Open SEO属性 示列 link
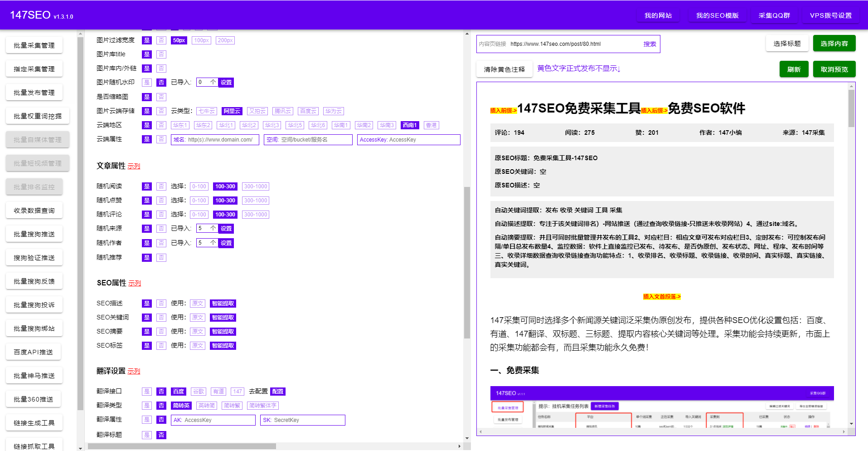The width and height of the screenshot is (868, 451). tap(135, 284)
